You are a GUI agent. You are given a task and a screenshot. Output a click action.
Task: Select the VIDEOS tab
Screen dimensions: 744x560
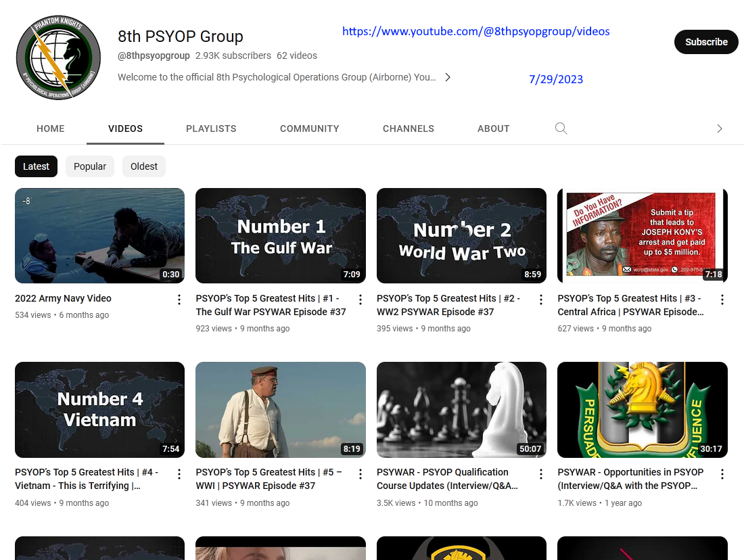[x=125, y=129]
